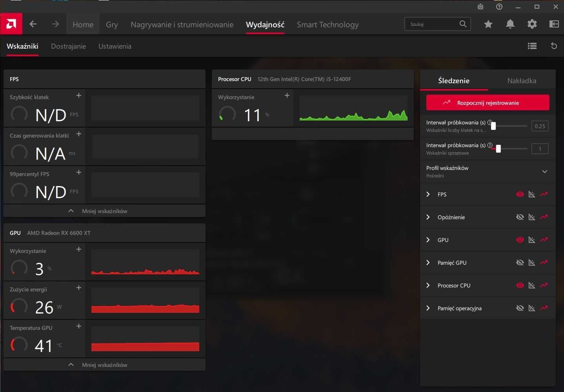Click the CPU usage green graph
Screen dimensions: 564x392
click(353, 108)
